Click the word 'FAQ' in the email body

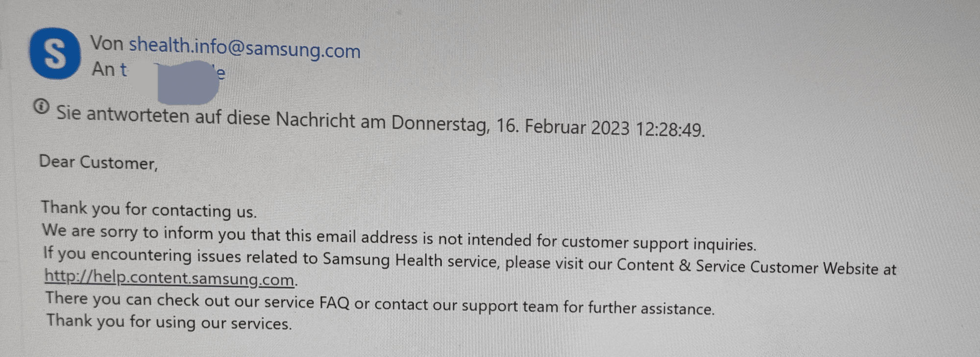(x=334, y=303)
